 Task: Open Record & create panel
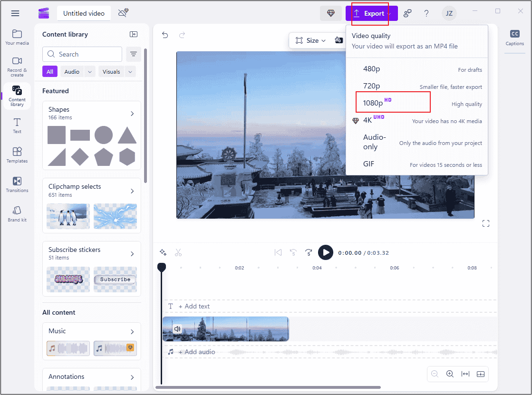coord(17,67)
